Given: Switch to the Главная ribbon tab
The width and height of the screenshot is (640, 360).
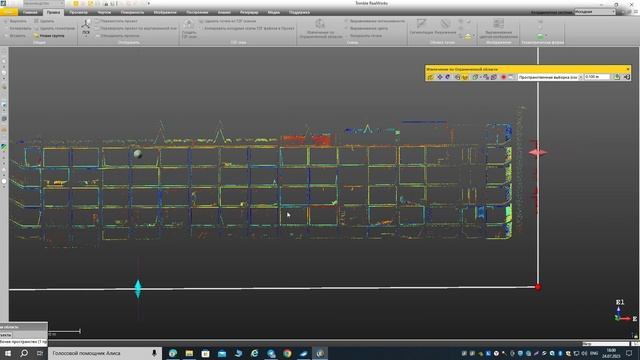Looking at the screenshot, I should click(30, 12).
